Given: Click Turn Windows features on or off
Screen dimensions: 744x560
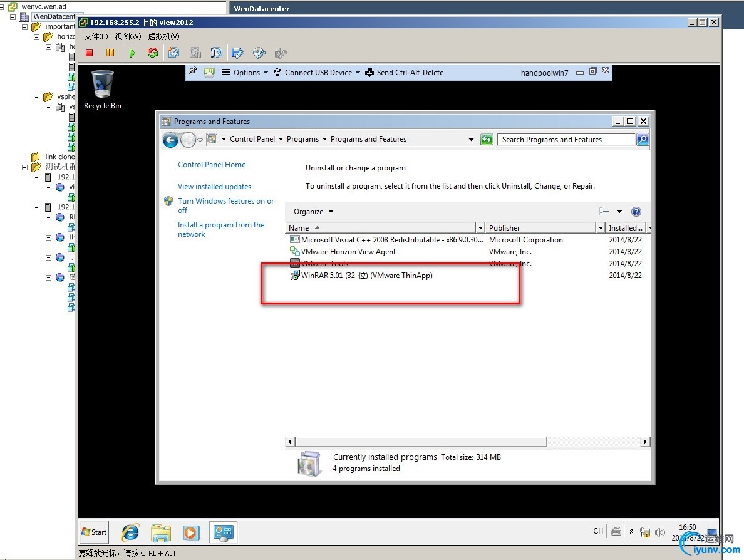Looking at the screenshot, I should pos(226,205).
